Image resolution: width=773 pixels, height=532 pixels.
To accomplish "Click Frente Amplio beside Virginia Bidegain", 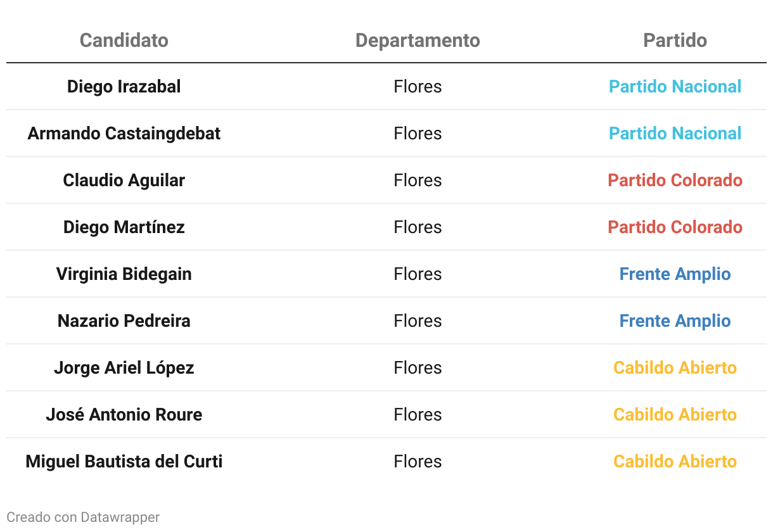I will [x=675, y=274].
